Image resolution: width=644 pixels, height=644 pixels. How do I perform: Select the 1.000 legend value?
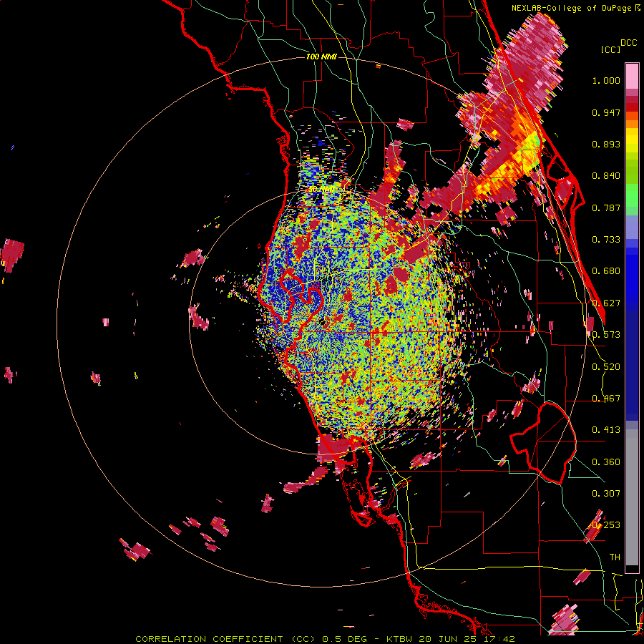click(606, 80)
